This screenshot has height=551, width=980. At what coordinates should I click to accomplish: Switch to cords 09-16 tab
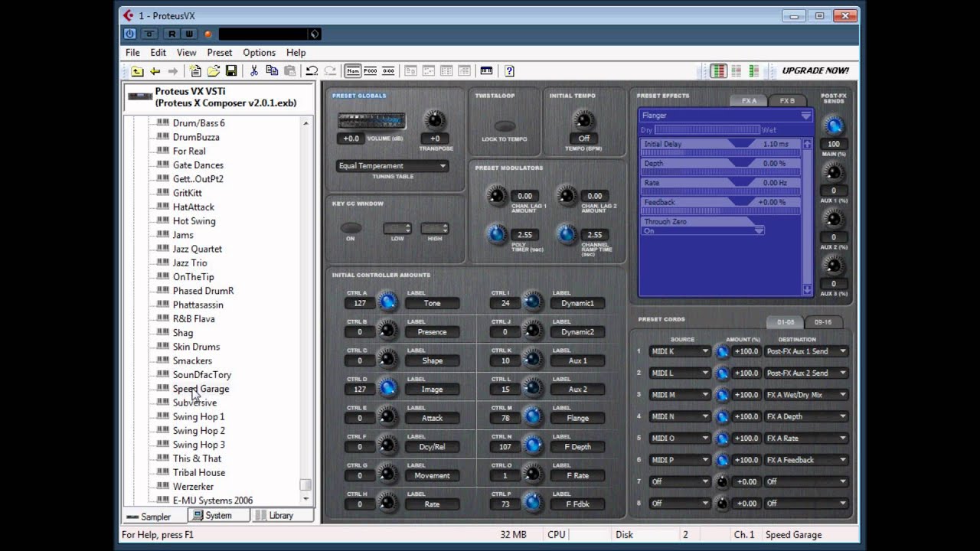tap(823, 322)
